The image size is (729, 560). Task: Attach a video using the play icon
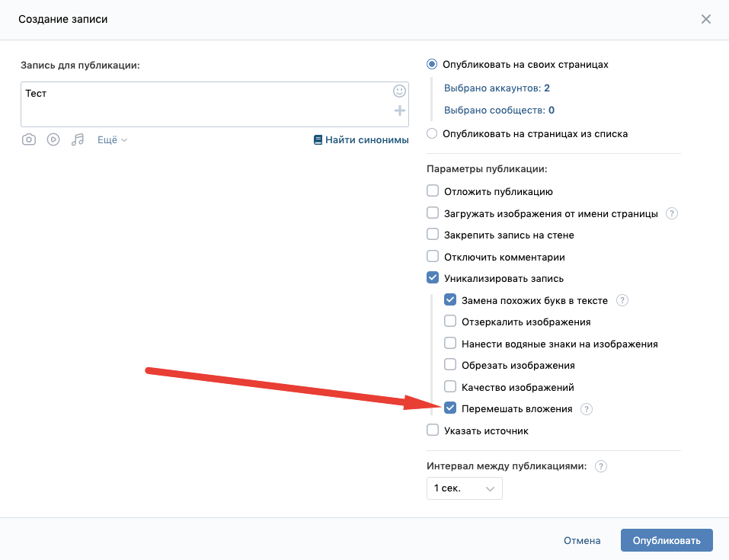tap(53, 139)
